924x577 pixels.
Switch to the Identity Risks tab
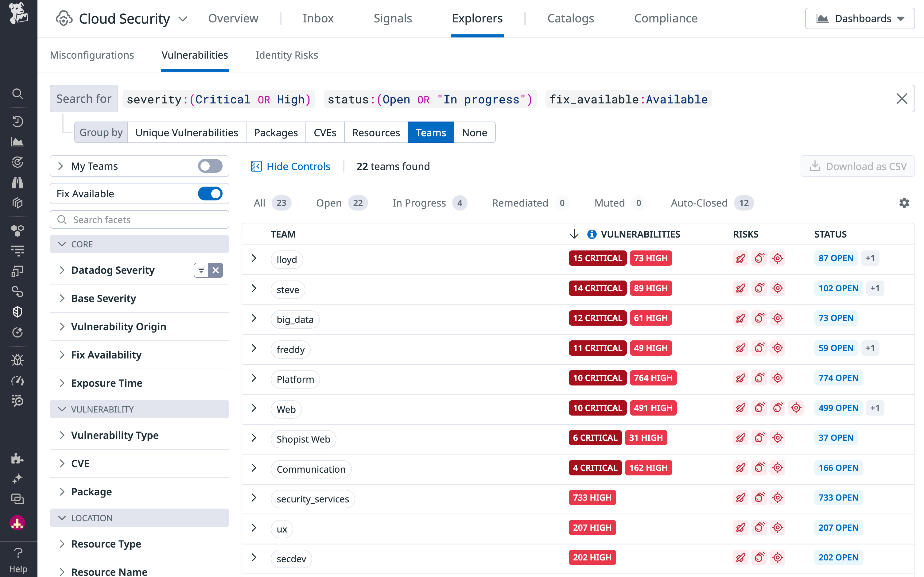tap(287, 55)
